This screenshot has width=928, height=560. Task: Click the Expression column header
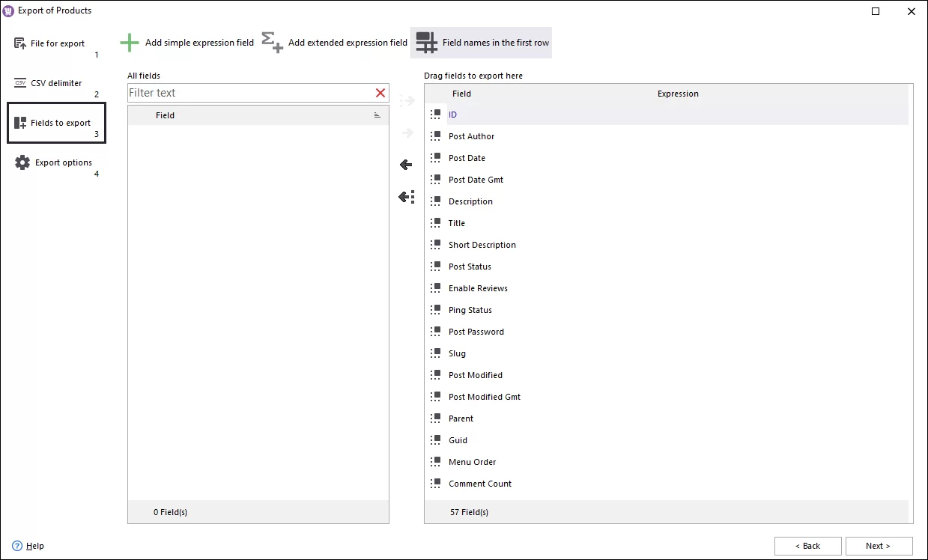[x=678, y=94]
